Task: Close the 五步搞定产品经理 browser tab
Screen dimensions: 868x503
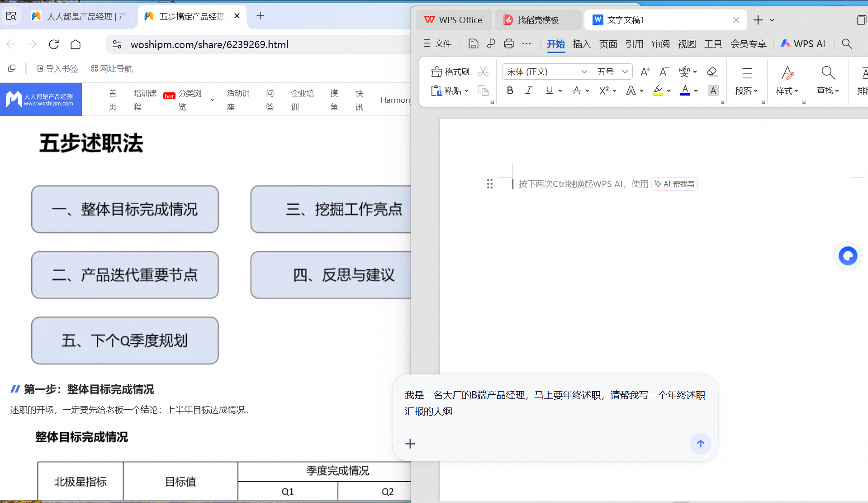Action: [237, 16]
